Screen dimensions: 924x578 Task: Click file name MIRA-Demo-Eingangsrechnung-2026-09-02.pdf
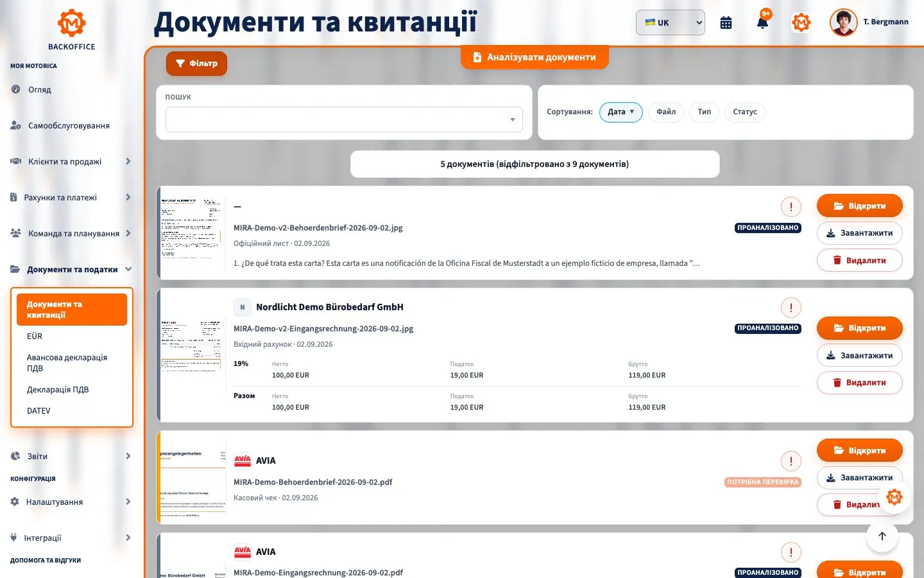pos(318,572)
